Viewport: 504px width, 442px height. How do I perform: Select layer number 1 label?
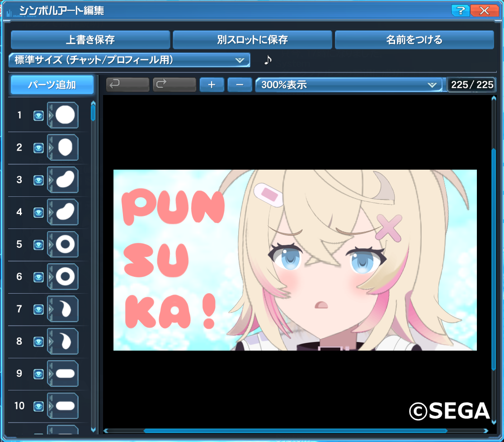[19, 115]
